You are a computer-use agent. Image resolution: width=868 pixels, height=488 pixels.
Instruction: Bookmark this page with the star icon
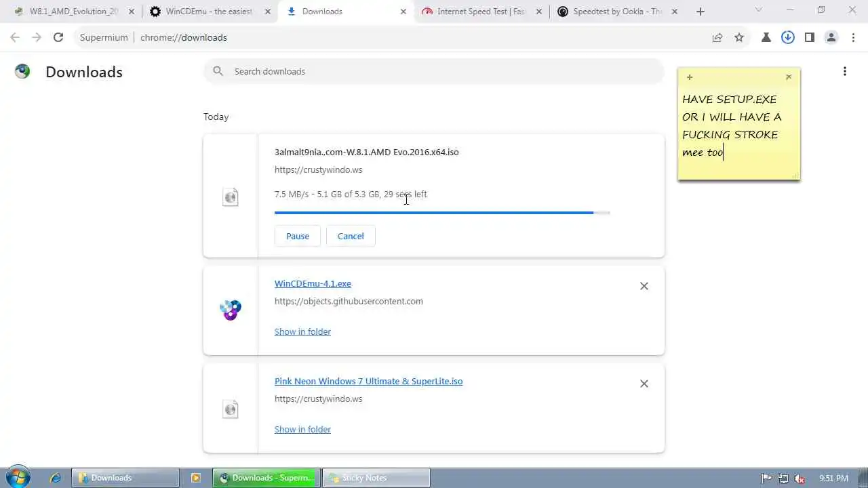click(x=739, y=37)
